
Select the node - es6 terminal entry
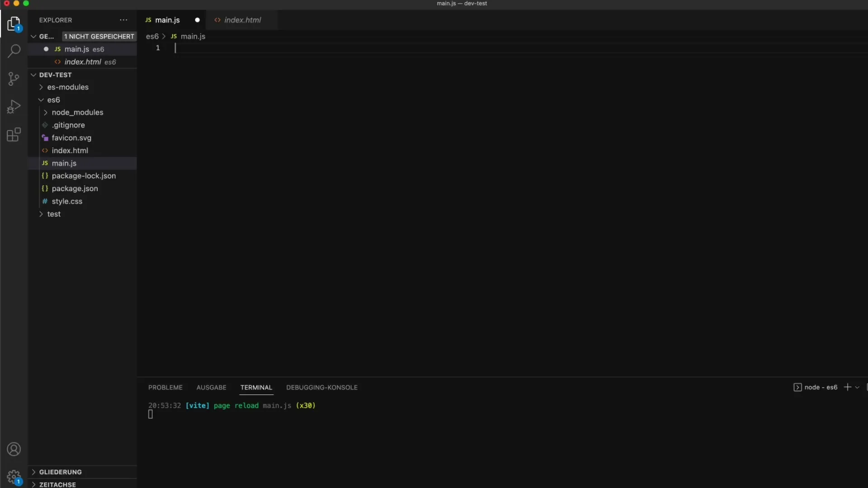[816, 387]
